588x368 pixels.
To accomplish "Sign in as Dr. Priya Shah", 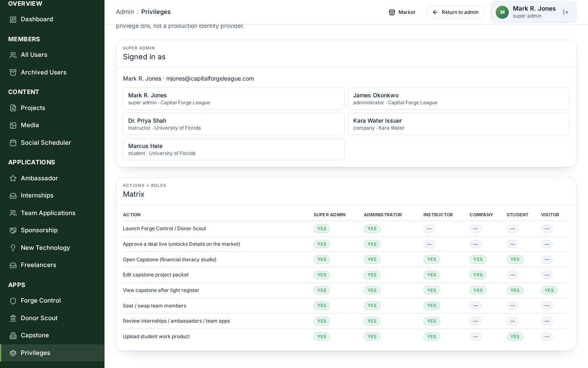I will coord(234,124).
